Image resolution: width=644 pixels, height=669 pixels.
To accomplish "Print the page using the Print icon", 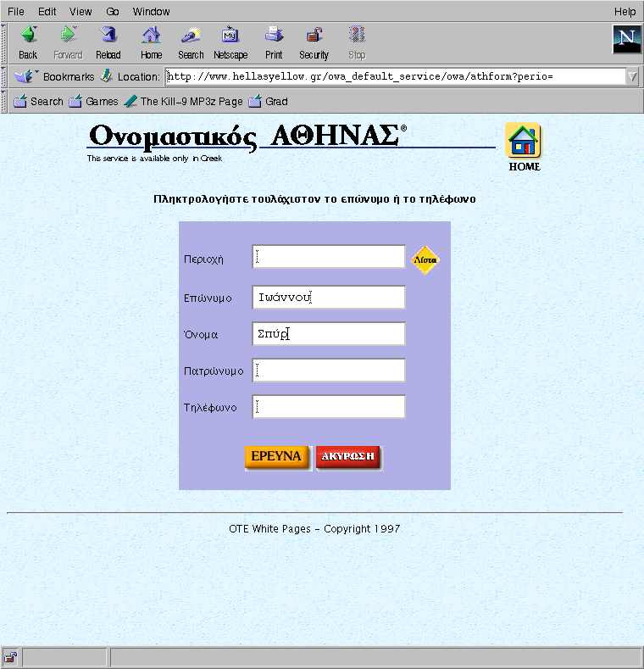I will click(x=274, y=35).
